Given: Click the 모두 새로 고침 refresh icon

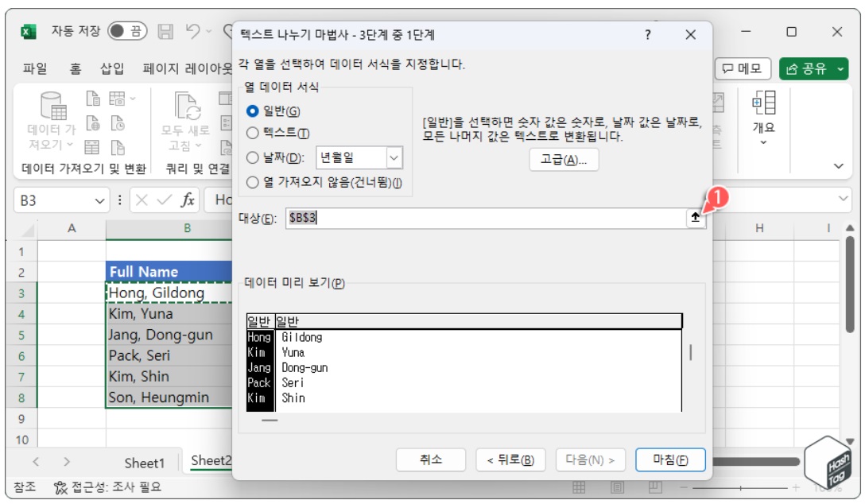Looking at the screenshot, I should point(187,106).
